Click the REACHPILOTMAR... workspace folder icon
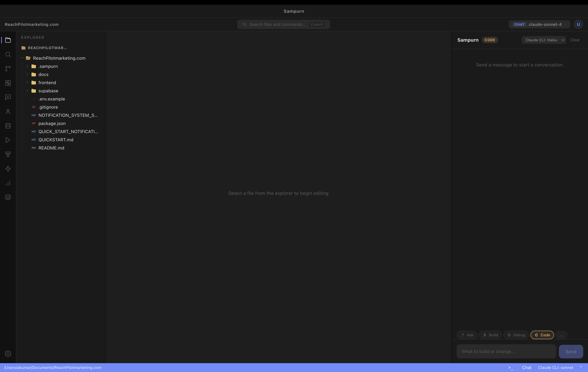 [23, 48]
